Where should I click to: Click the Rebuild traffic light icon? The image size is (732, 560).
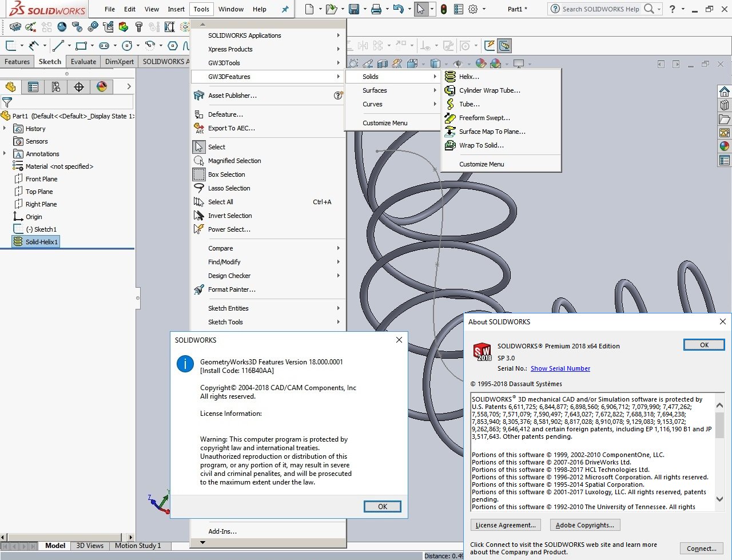point(444,9)
